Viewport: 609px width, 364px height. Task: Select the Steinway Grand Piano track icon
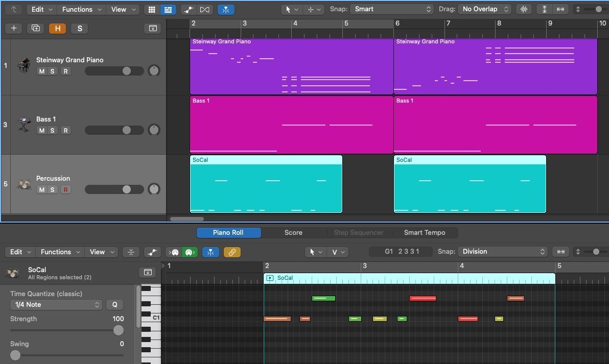click(24, 65)
